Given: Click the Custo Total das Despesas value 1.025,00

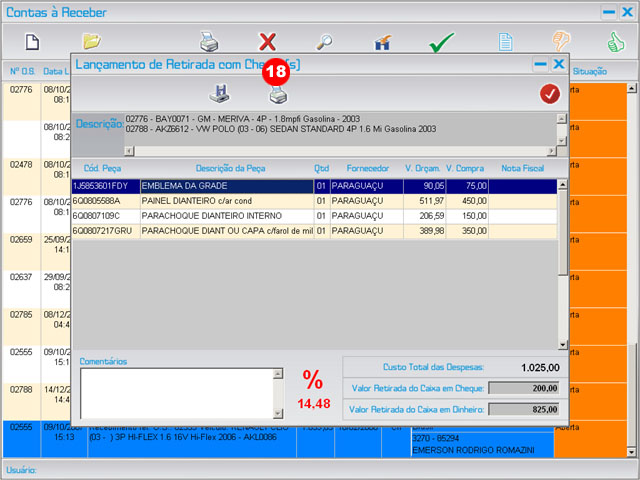Looking at the screenshot, I should 540,368.
